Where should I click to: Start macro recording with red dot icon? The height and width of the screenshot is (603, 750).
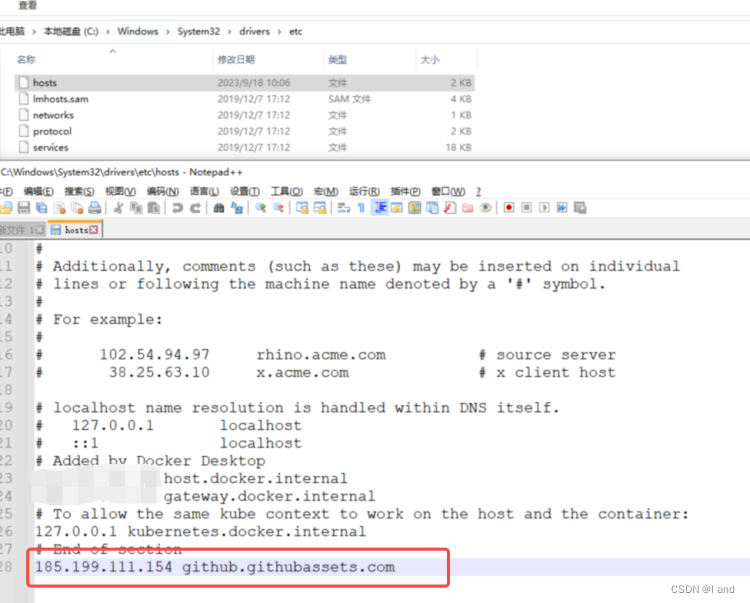tap(509, 208)
